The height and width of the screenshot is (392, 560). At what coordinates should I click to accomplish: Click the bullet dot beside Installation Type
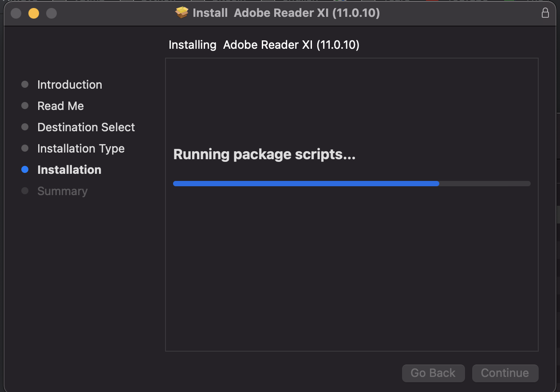pos(25,148)
